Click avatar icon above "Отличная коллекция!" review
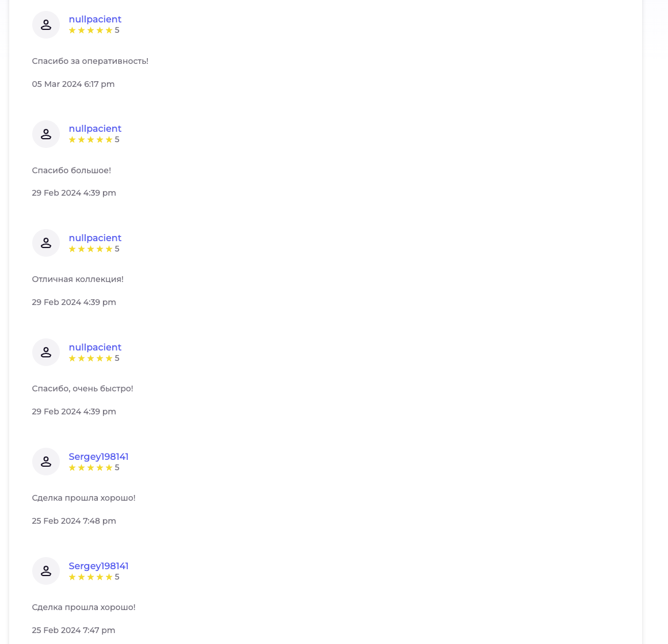The image size is (668, 644). coord(46,243)
